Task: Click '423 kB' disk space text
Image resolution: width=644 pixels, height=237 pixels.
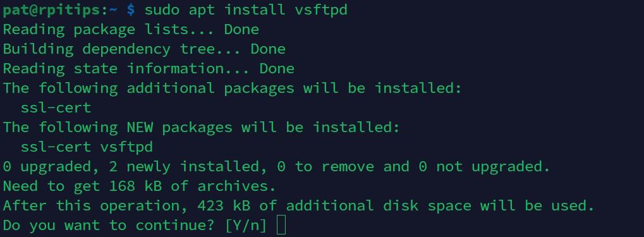Action: tap(224, 206)
